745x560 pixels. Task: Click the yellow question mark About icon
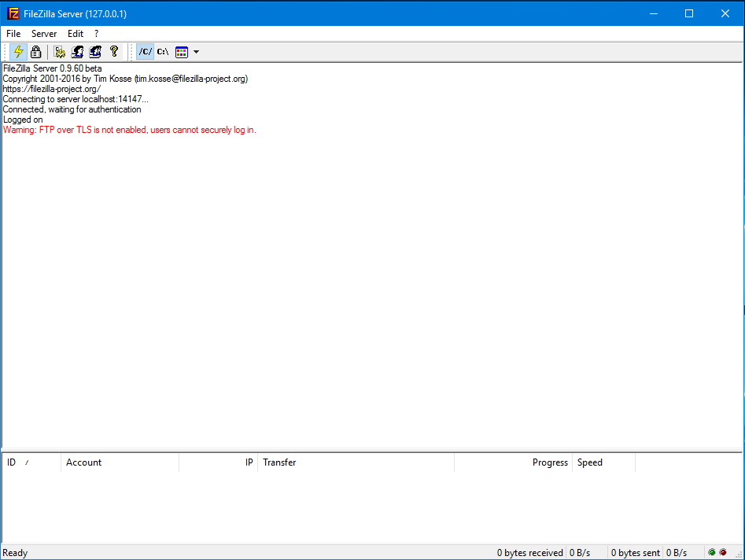point(113,51)
